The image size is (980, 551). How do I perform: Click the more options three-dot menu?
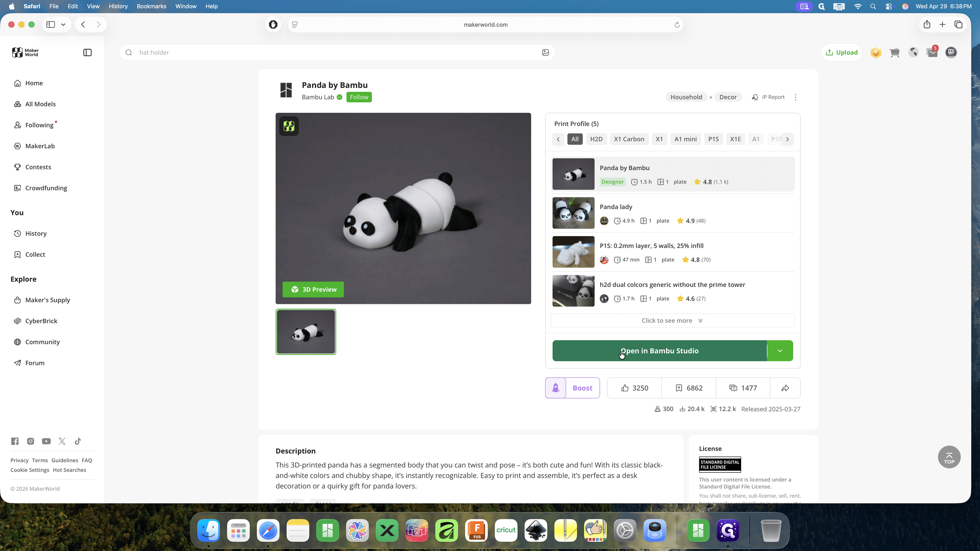tap(795, 97)
